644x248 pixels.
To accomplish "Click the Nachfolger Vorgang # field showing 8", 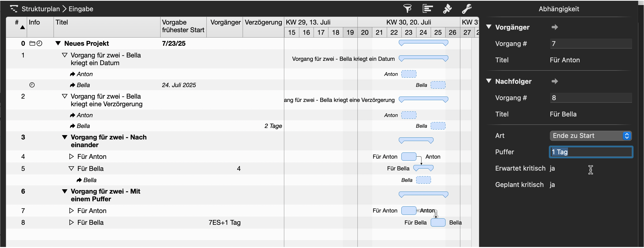I will click(x=591, y=98).
